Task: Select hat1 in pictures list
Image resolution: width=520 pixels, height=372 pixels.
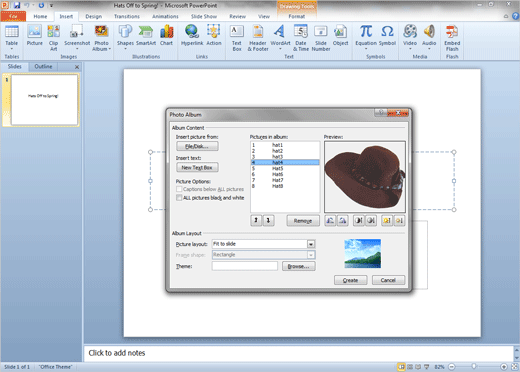Action: click(x=285, y=145)
